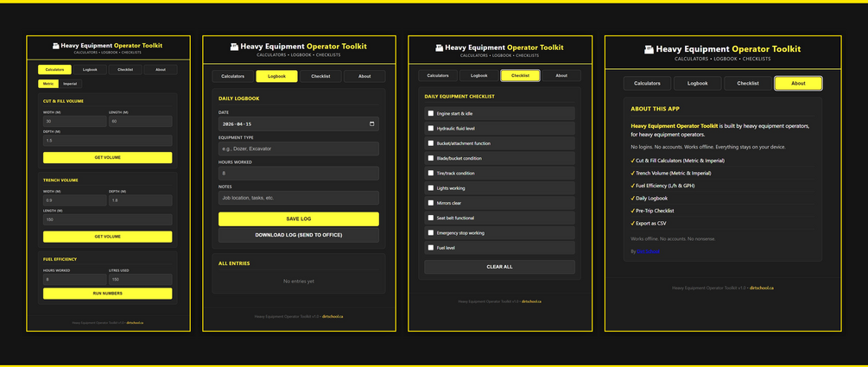The height and width of the screenshot is (367, 868).
Task: Click the Trench Width field showing 0.9
Action: [75, 200]
